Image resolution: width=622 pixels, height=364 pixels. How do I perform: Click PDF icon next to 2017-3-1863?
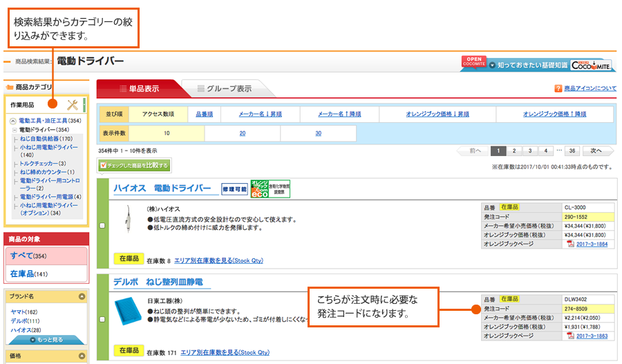[570, 336]
